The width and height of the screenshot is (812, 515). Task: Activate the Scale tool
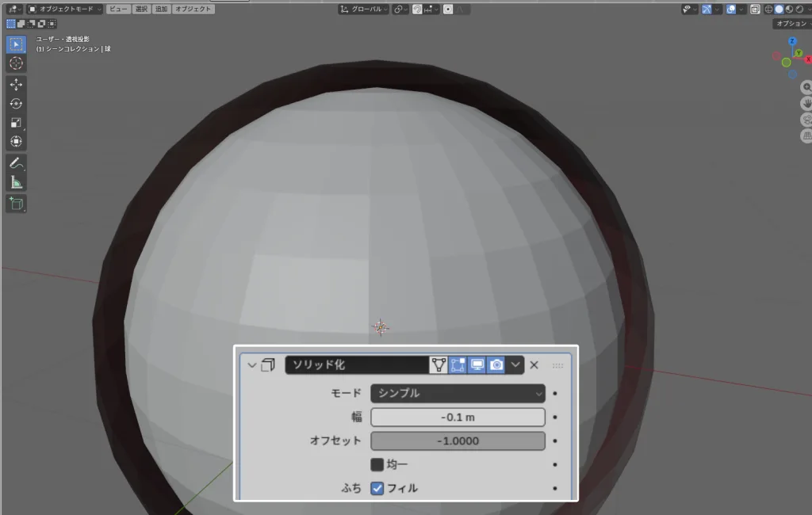(16, 123)
